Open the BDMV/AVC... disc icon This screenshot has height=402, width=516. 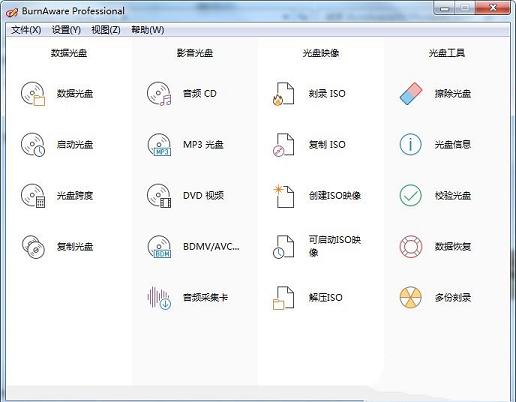[x=159, y=247]
